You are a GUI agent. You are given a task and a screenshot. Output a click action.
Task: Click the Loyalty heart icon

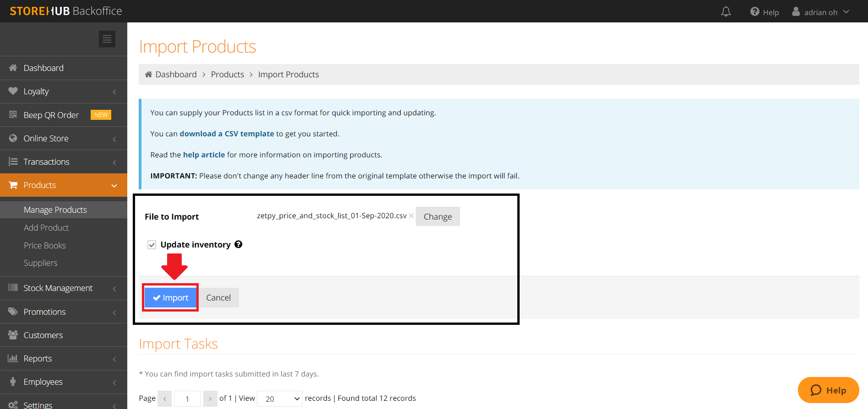point(13,91)
